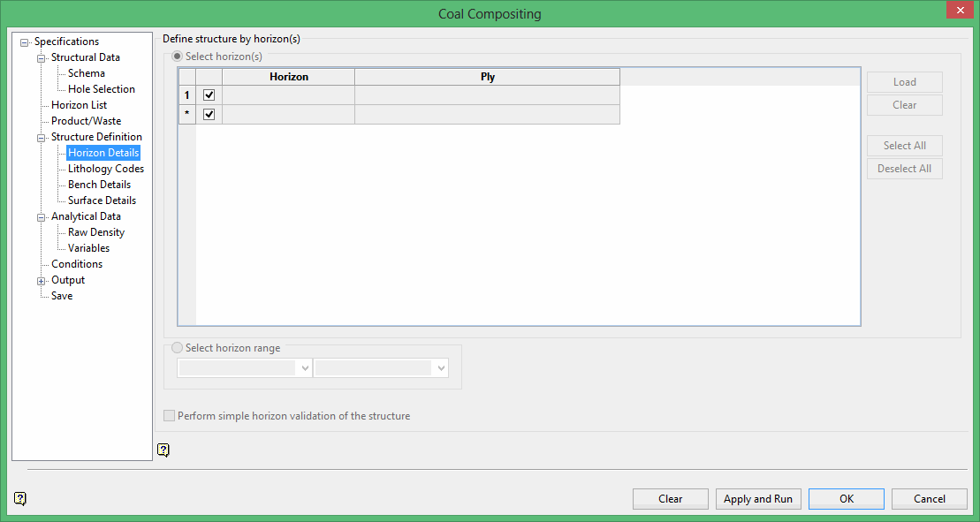Collapse the Specifications tree root

[x=25, y=42]
